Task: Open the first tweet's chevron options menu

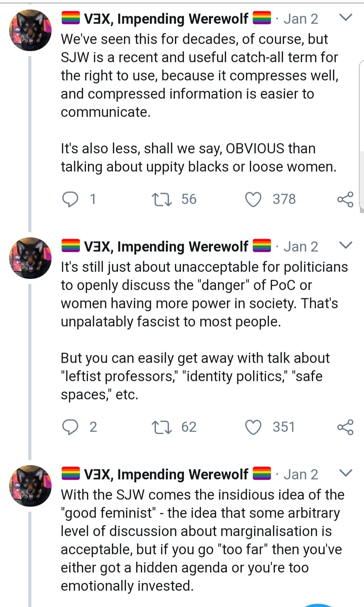Action: [345, 17]
